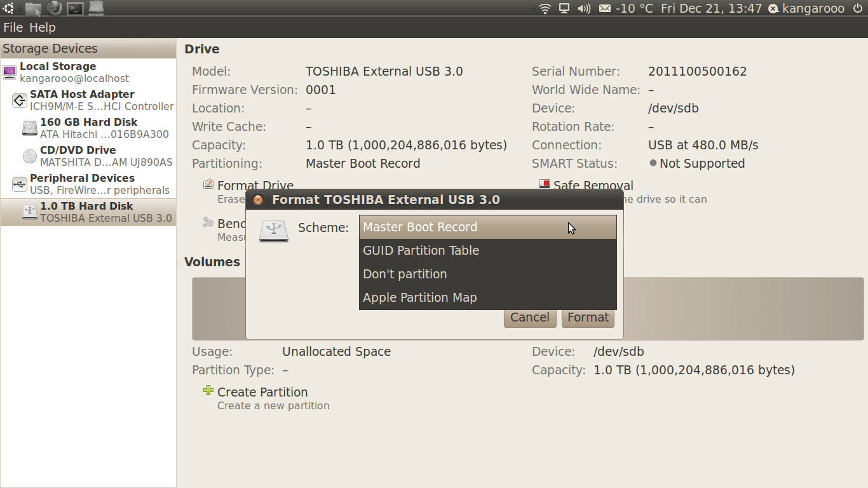Click CD/DVD Drive disc icon

30,156
